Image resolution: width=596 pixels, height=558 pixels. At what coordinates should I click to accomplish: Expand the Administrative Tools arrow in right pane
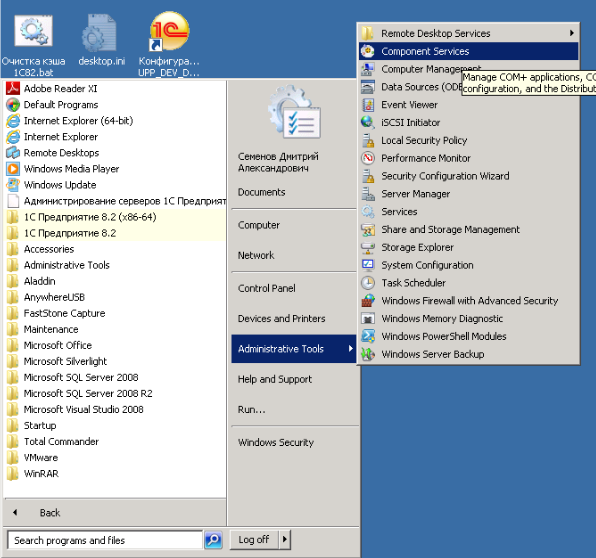click(x=350, y=348)
